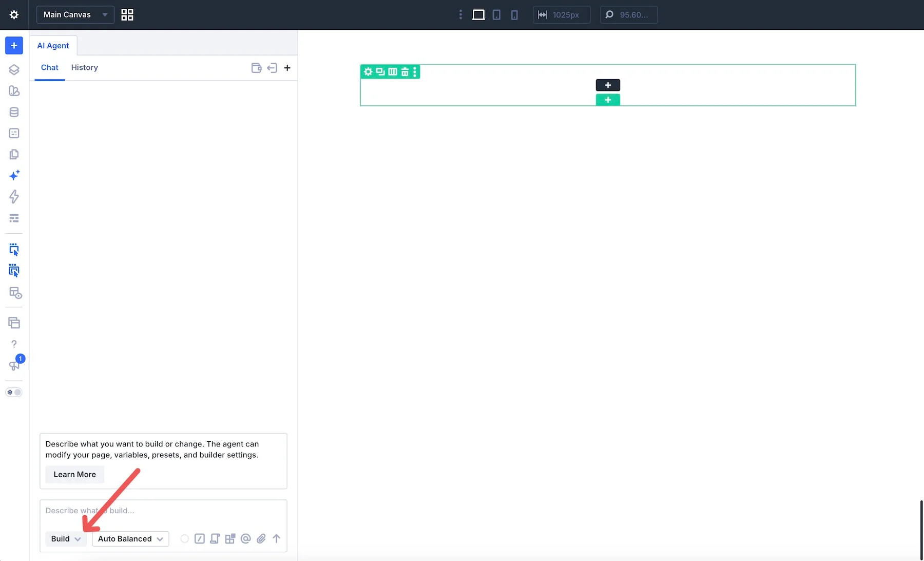Open the style swatches panel icon
The width and height of the screenshot is (924, 561).
(x=14, y=91)
